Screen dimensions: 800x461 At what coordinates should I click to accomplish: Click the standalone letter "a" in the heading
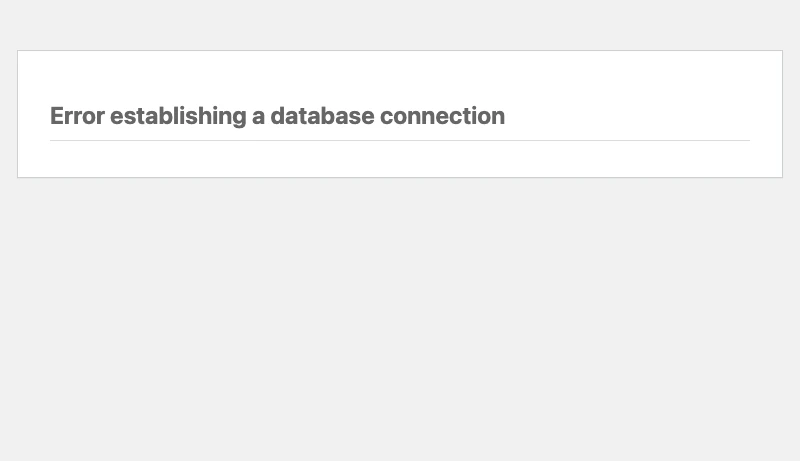[x=258, y=117]
